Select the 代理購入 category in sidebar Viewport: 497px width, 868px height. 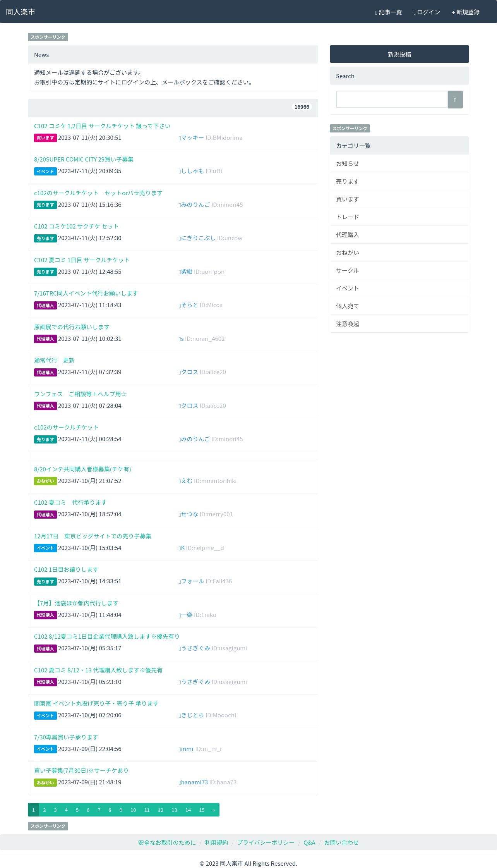click(399, 235)
